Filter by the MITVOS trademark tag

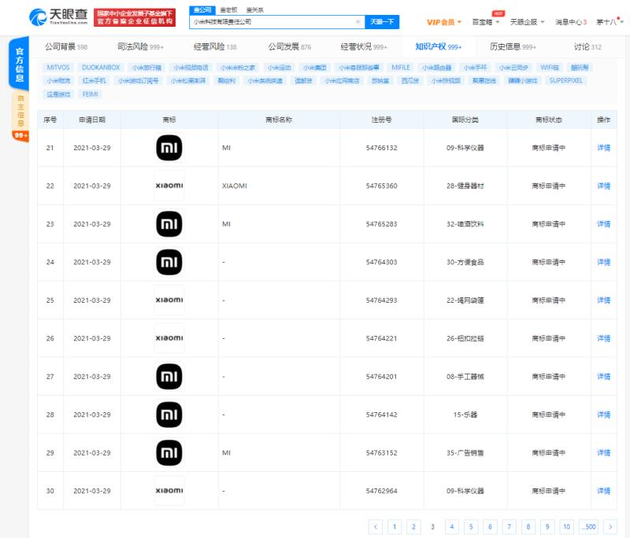[x=58, y=68]
